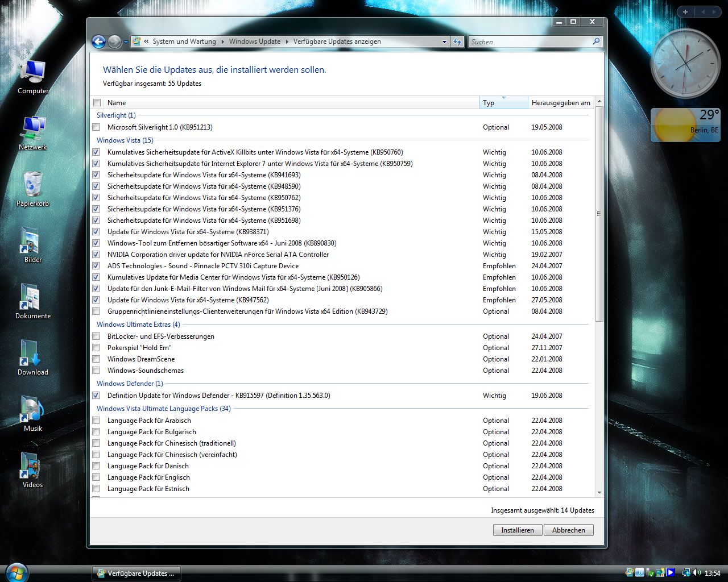Check Language Pack für Englisch
The width and height of the screenshot is (728, 582).
(96, 477)
